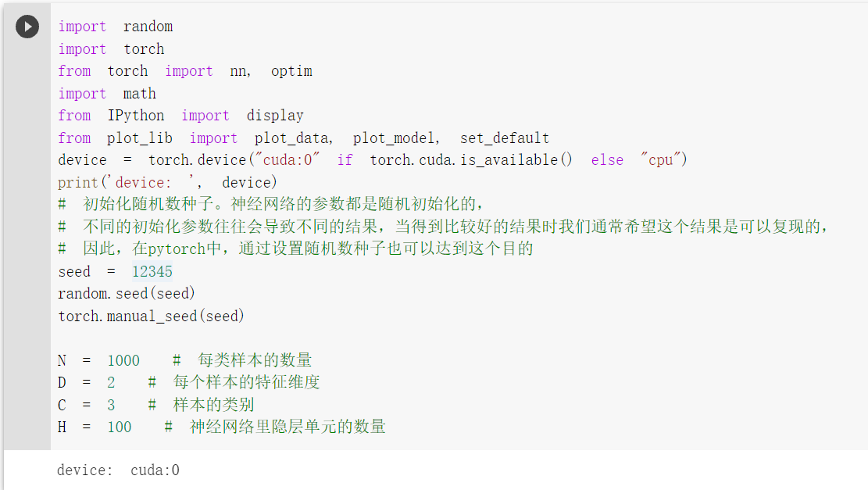Click the "cpu" string literal
Screen dimensions: 868x490
[660, 160]
